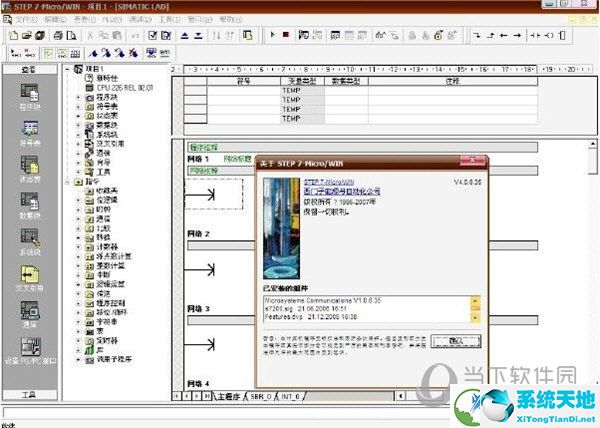Click the 工具 button under navigation bar

click(29, 395)
